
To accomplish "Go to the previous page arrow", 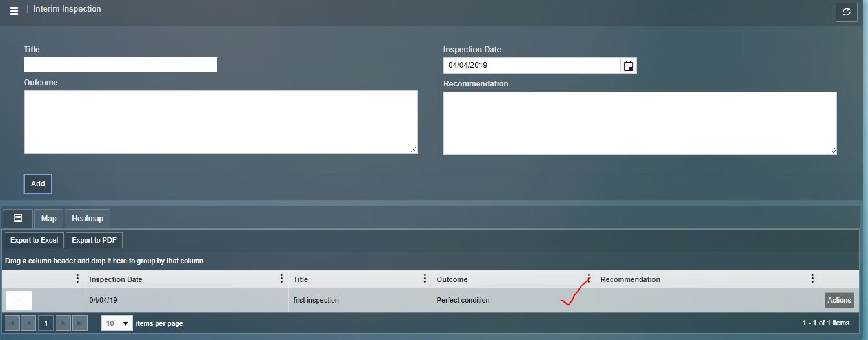I will click(28, 323).
